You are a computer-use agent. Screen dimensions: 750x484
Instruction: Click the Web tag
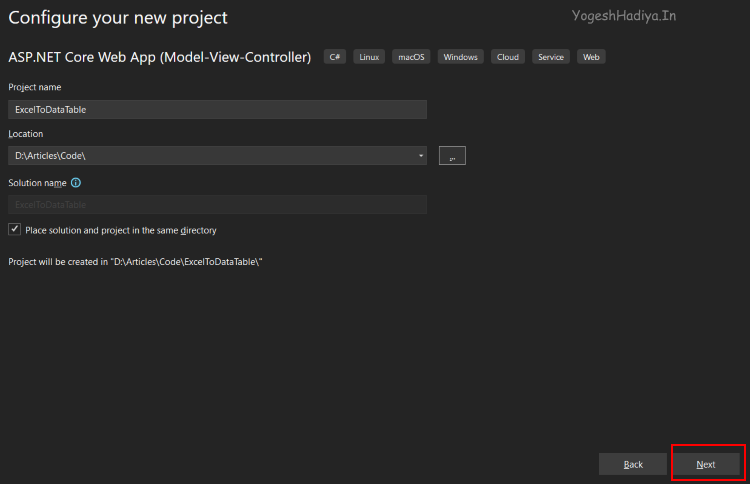click(591, 57)
